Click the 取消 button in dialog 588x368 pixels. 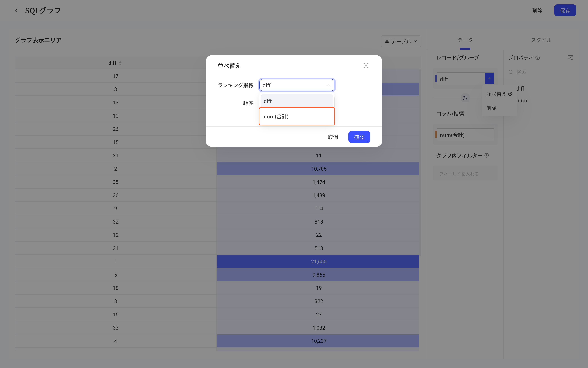(333, 137)
